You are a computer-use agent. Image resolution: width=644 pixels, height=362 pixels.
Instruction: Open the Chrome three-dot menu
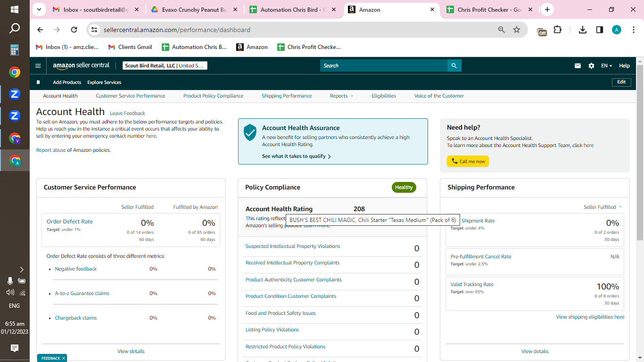(633, 30)
